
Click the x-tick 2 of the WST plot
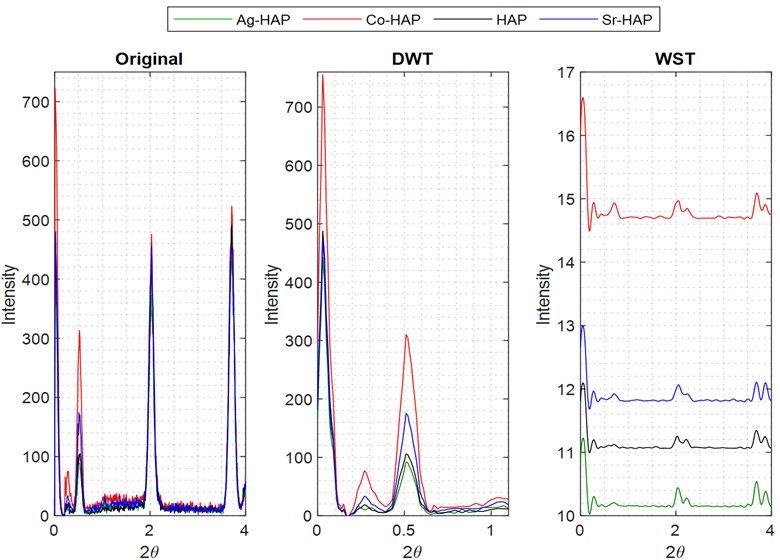[675, 530]
